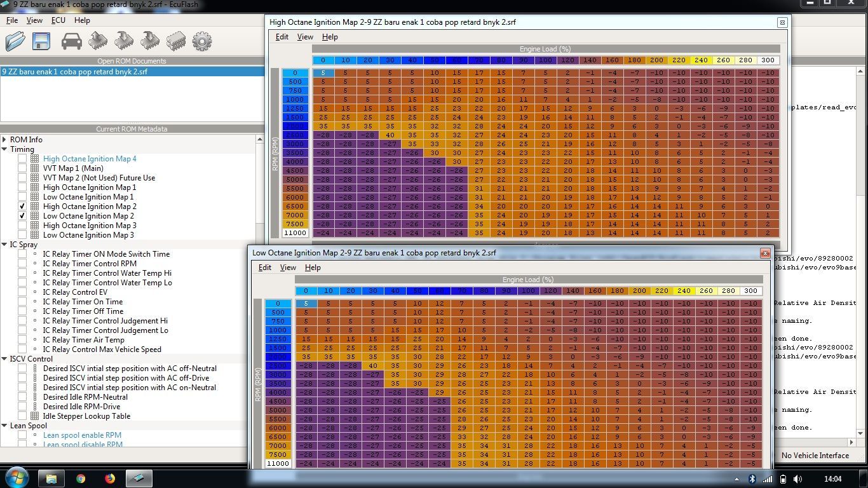Viewport: 868px width, 488px height.
Task: Open Google Chrome from the taskbar
Action: coord(81,478)
